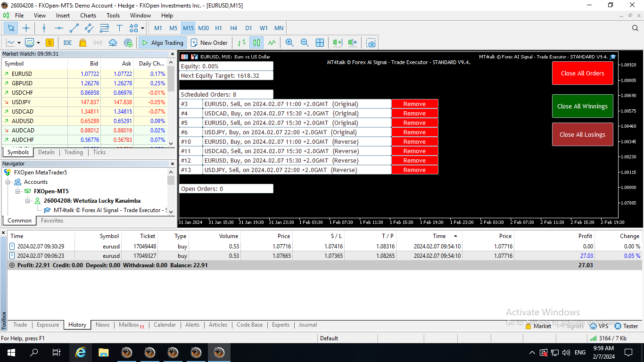Viewport: 644px width, 362px height.
Task: Click the tile windows grid icon
Action: point(320,43)
